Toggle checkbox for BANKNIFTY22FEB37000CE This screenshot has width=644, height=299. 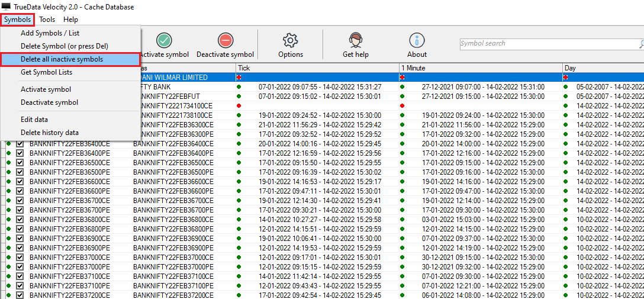[x=20, y=257]
